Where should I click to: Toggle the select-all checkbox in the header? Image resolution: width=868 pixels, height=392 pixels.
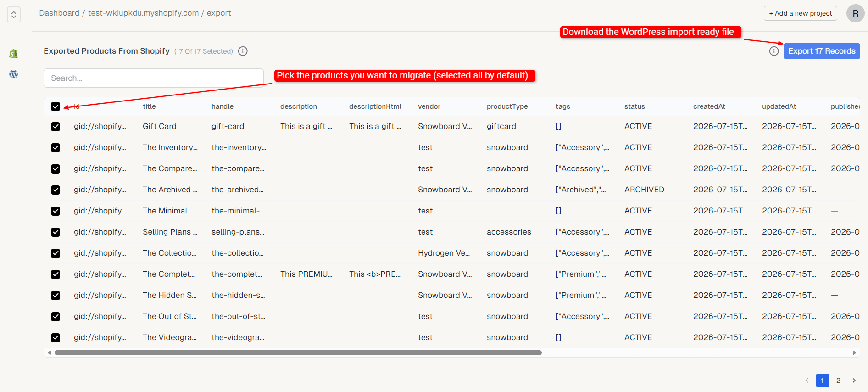(x=56, y=106)
